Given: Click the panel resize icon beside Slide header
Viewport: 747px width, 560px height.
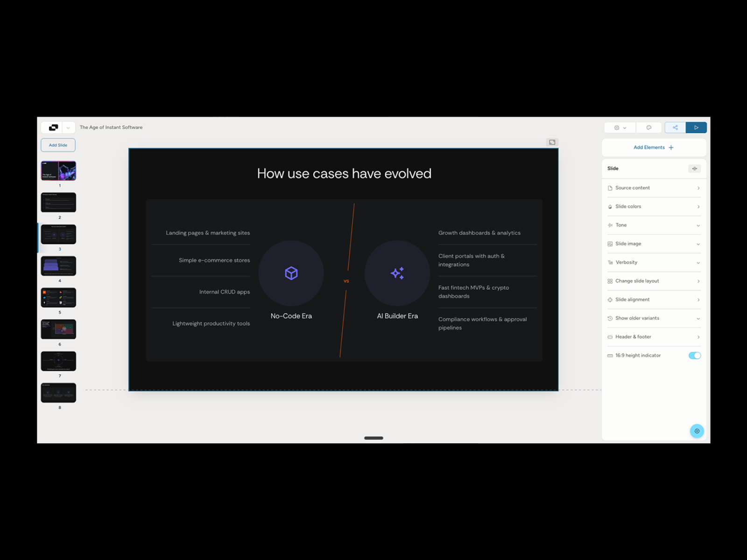Looking at the screenshot, I should pyautogui.click(x=695, y=168).
